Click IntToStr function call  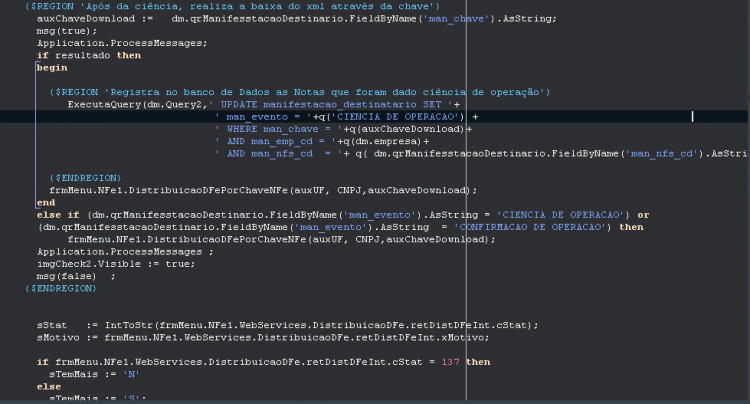coord(128,325)
